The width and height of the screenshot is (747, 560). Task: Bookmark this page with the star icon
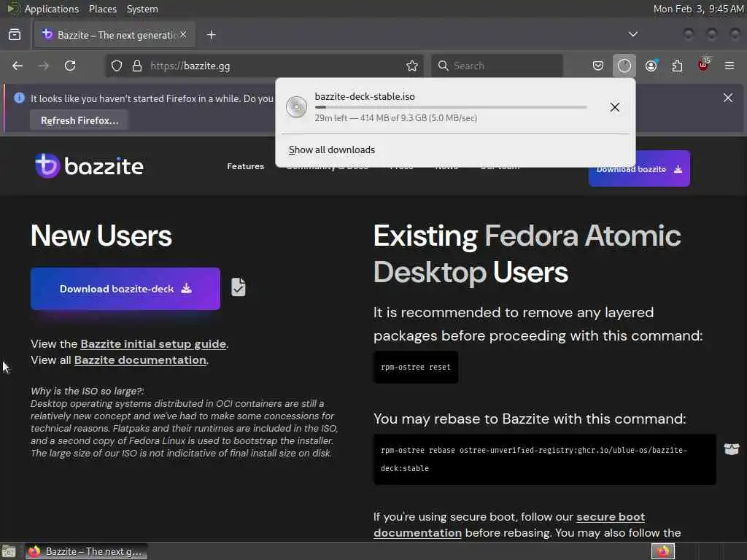click(x=412, y=66)
